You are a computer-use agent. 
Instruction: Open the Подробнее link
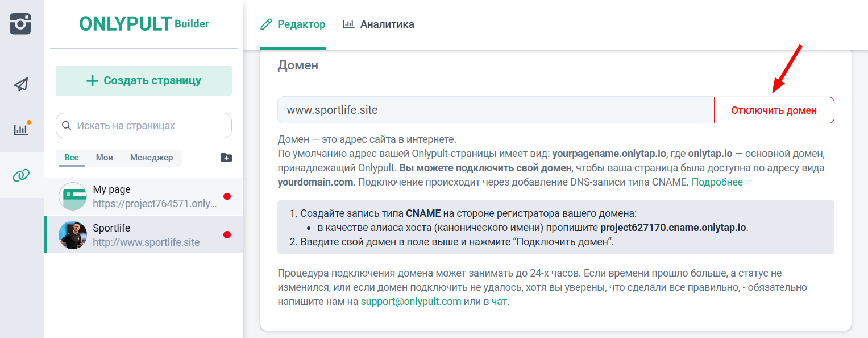717,182
